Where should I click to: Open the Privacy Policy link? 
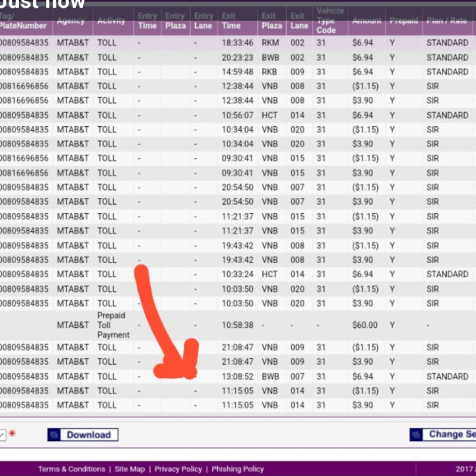[x=178, y=469]
